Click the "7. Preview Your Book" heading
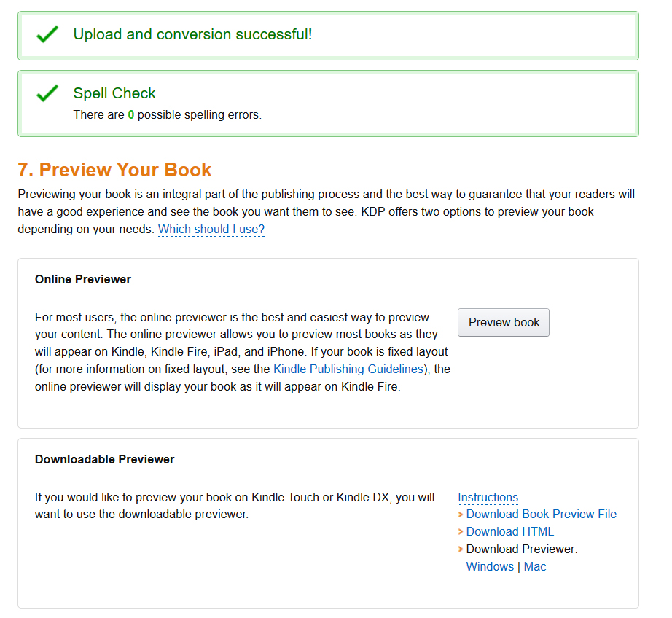This screenshot has width=672, height=618. click(x=114, y=171)
